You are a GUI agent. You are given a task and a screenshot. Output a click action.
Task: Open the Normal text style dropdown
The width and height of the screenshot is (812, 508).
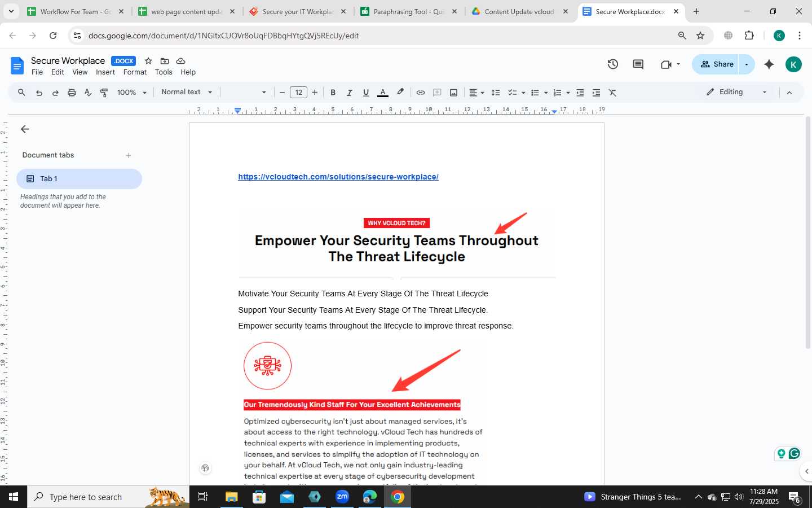(x=187, y=92)
